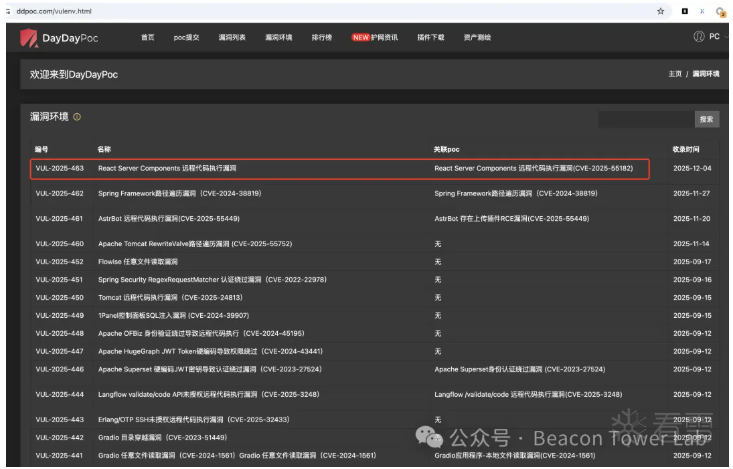This screenshot has width=733, height=469.
Task: Open Spring Security RegexRequestMatcher (CVE-2022-22978) entry
Action: click(212, 280)
